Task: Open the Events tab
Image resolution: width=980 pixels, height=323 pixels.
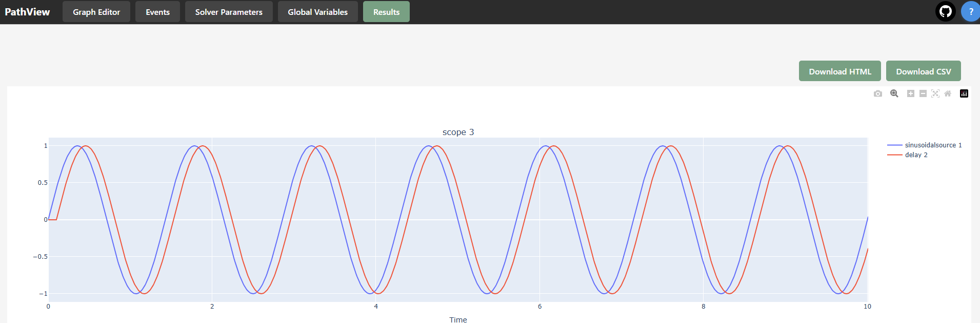Action: [157, 12]
